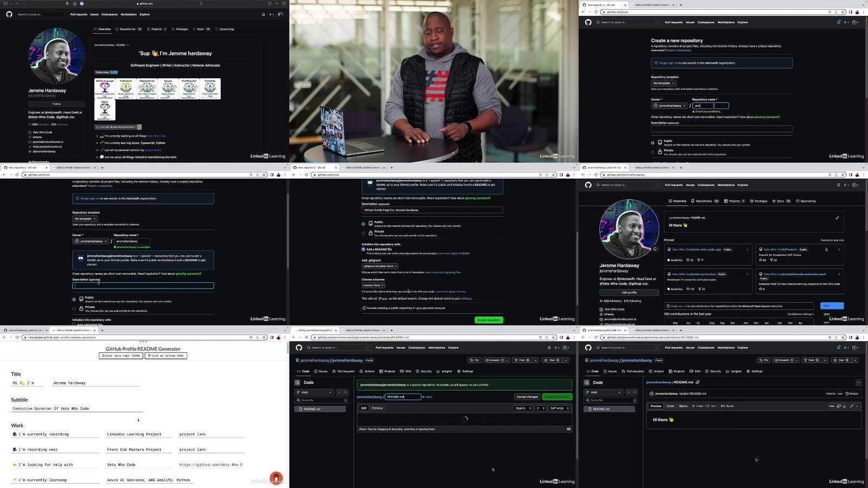
Task: Copy raw file icon in bottom-right README toolbar
Action: click(839, 406)
